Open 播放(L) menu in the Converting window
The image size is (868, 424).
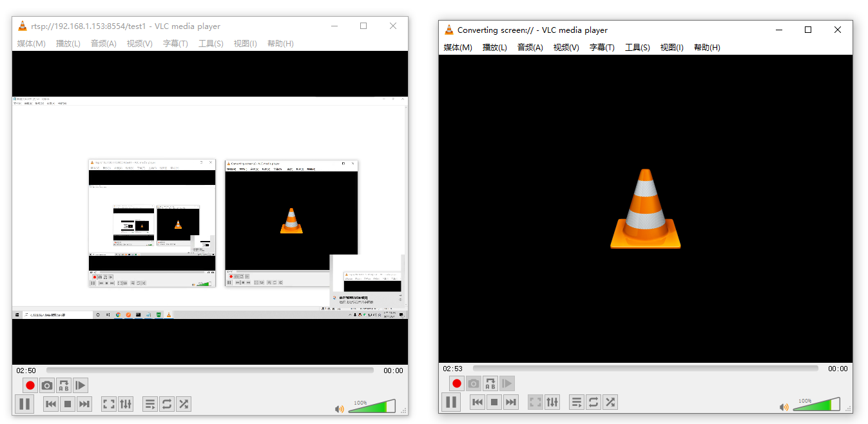(x=495, y=48)
